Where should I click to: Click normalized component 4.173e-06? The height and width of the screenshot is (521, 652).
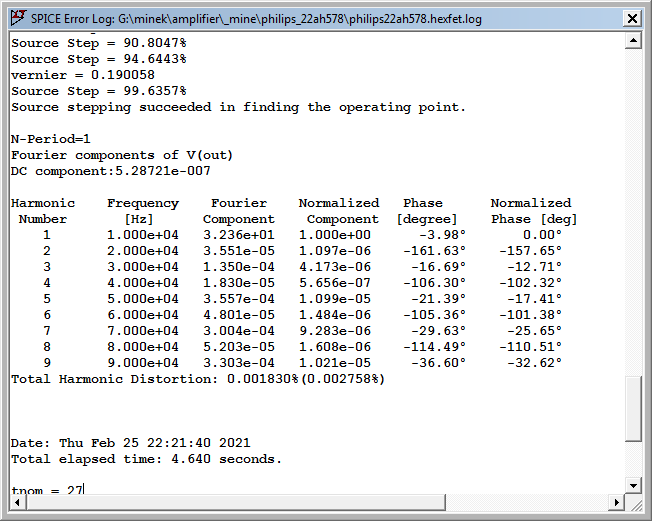pos(335,267)
